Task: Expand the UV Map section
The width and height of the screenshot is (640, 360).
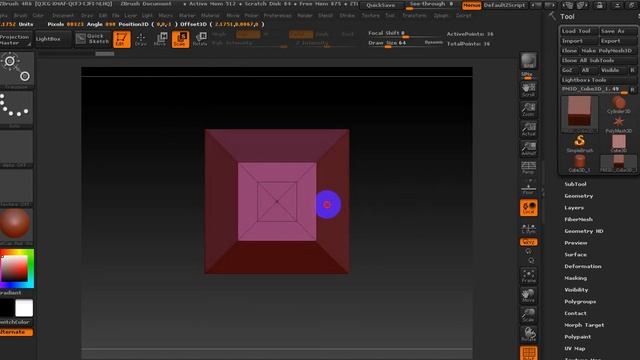Action: [x=575, y=349]
